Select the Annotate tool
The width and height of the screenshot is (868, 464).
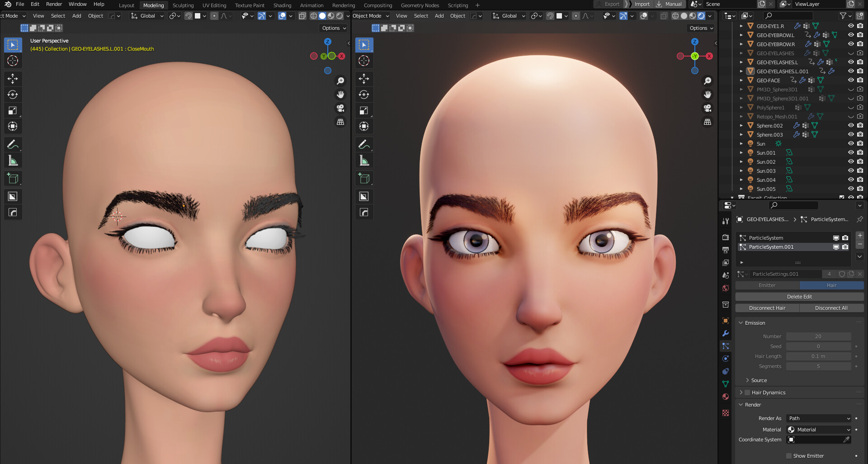(13, 145)
